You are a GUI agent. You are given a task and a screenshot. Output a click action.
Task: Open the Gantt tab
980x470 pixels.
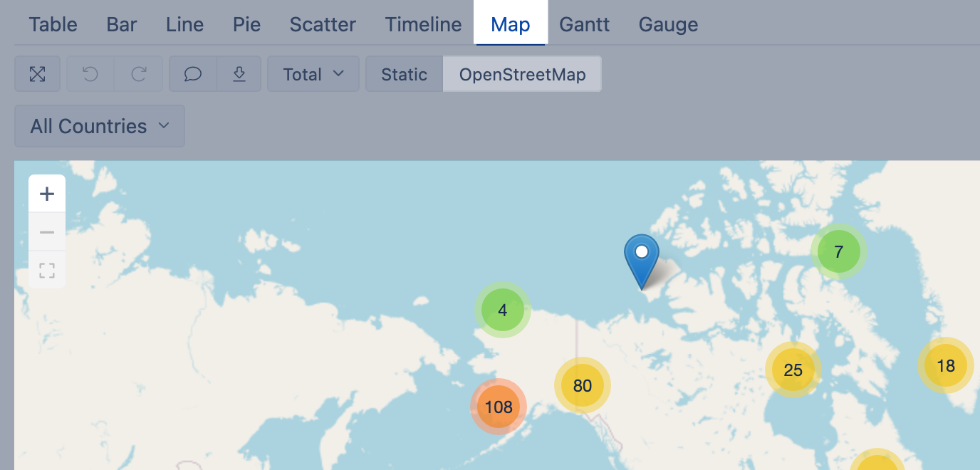[584, 24]
